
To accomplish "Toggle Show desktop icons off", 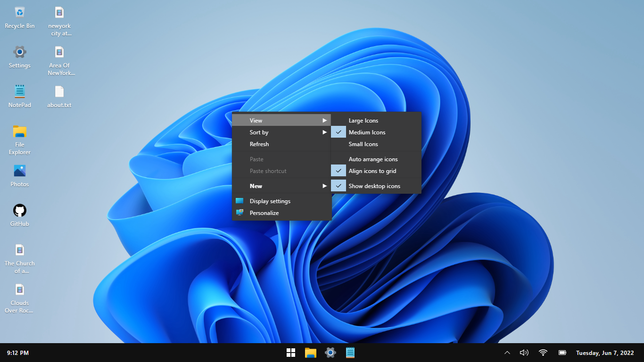I will [374, 186].
